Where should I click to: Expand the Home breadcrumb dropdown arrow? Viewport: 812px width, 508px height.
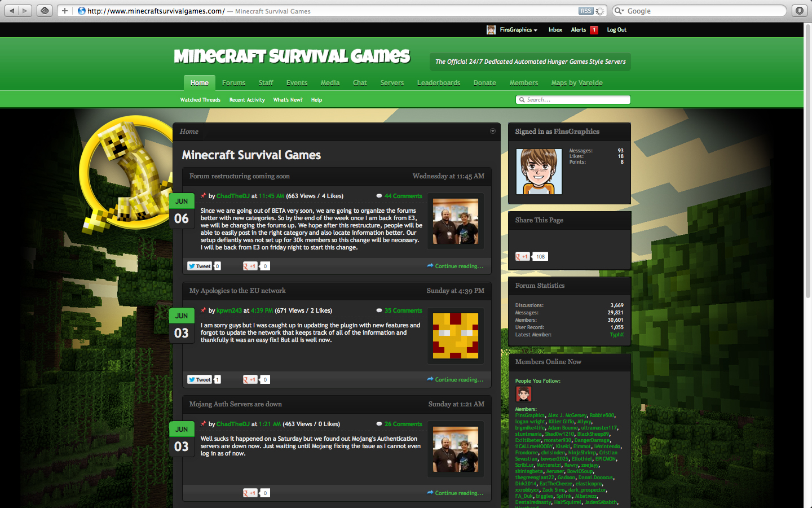(493, 131)
